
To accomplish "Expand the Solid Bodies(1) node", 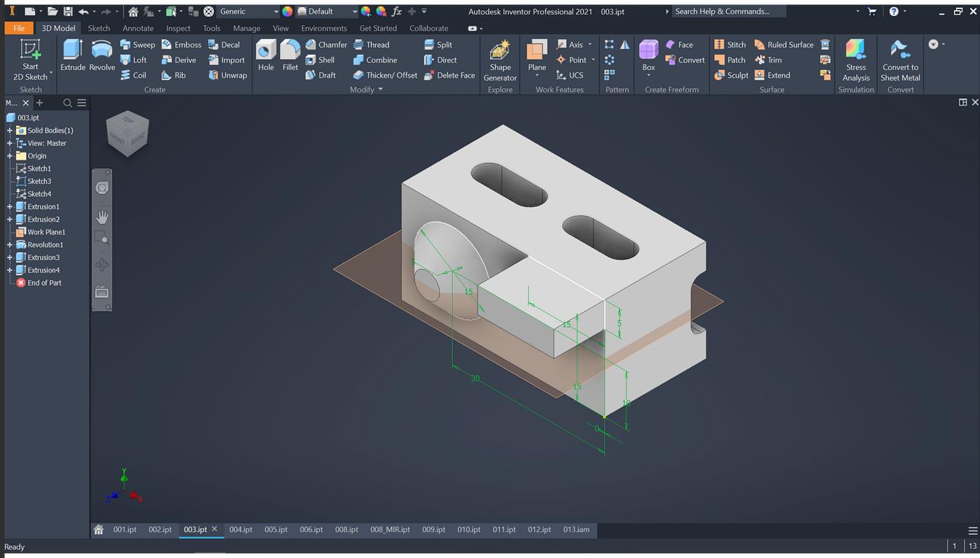I will click(x=10, y=130).
